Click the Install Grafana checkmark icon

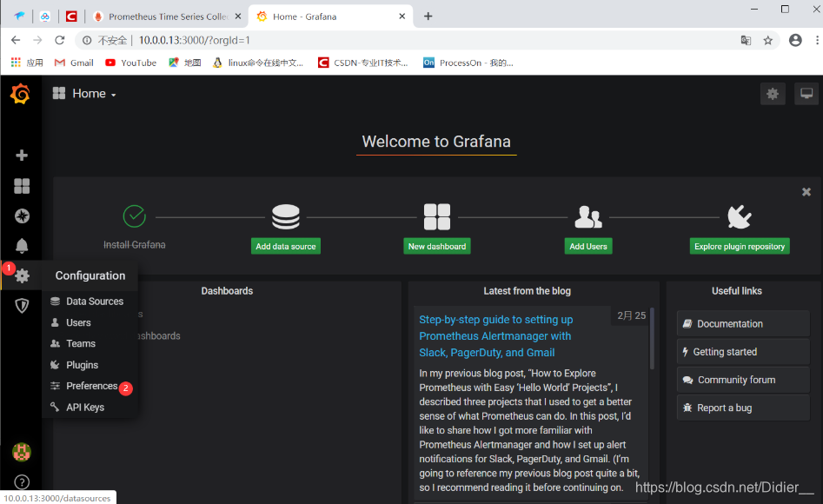[135, 216]
